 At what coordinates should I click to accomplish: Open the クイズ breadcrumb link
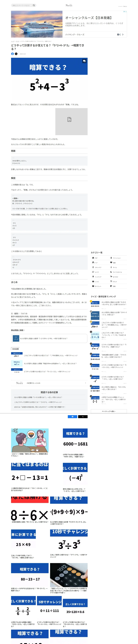tap(18, 41)
